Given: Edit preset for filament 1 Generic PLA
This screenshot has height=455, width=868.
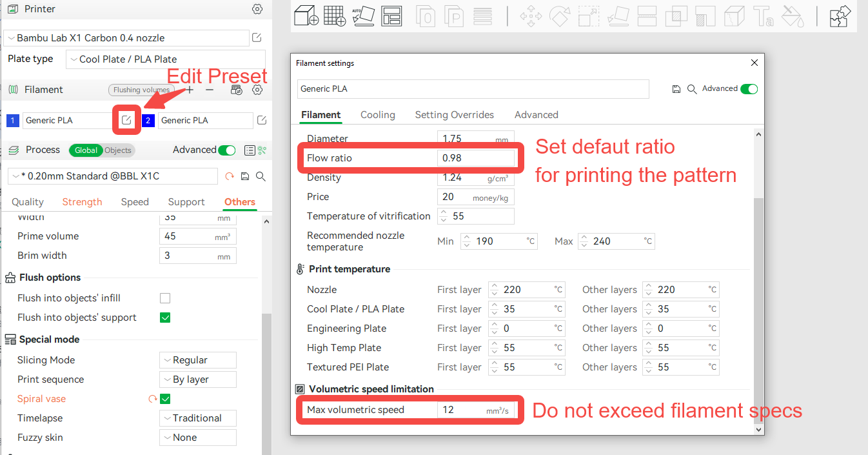Looking at the screenshot, I should [x=126, y=120].
